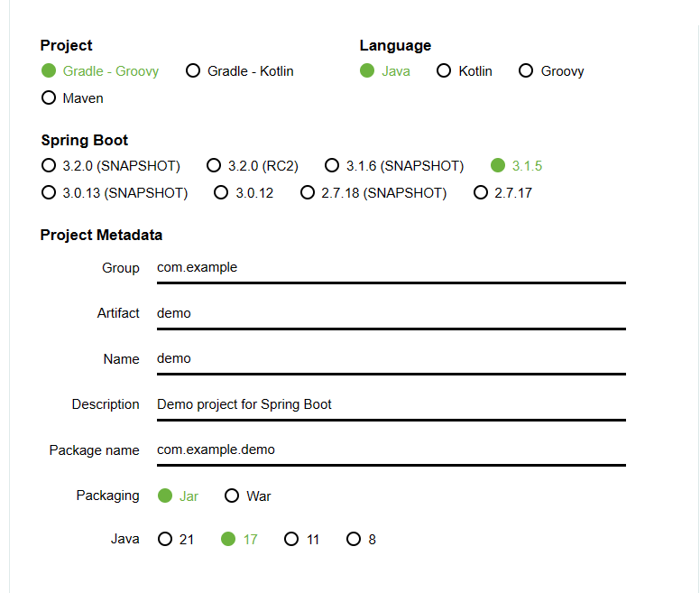700x593 pixels.
Task: Choose Java as the language
Action: click(x=367, y=71)
